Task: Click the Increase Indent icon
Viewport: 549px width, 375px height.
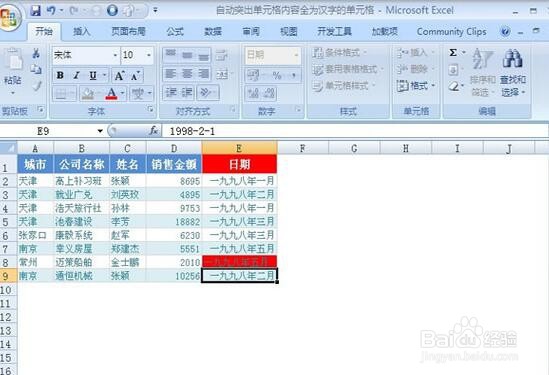Action: 187,93
